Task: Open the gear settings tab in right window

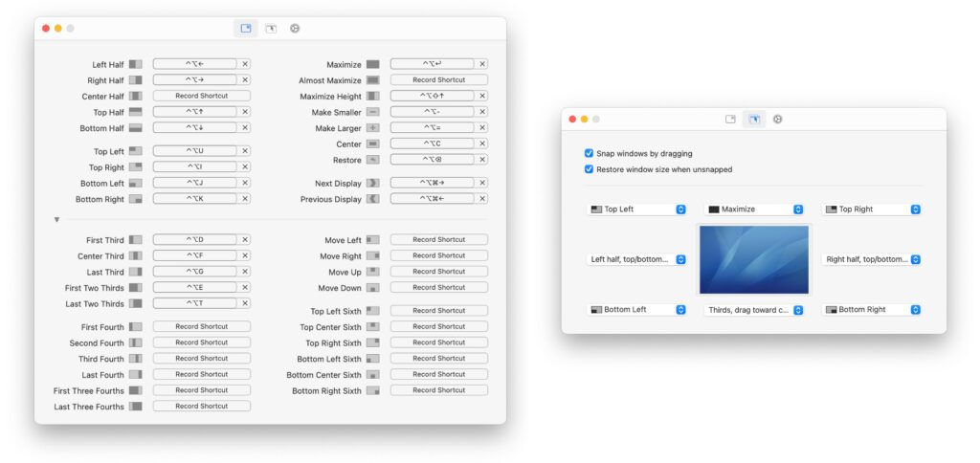Action: [x=778, y=120]
